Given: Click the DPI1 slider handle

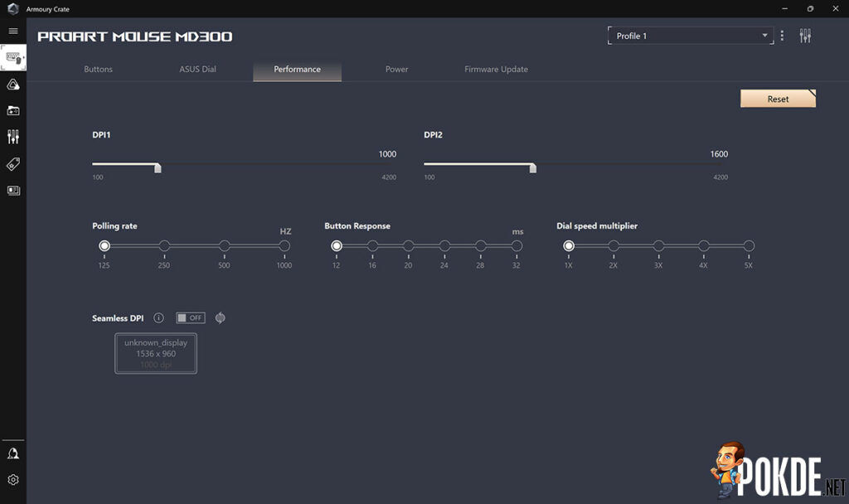Looking at the screenshot, I should click(158, 168).
